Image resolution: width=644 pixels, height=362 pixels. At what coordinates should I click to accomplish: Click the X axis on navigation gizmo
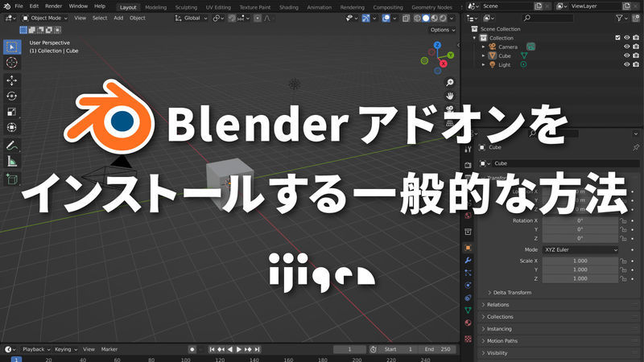tap(444, 64)
